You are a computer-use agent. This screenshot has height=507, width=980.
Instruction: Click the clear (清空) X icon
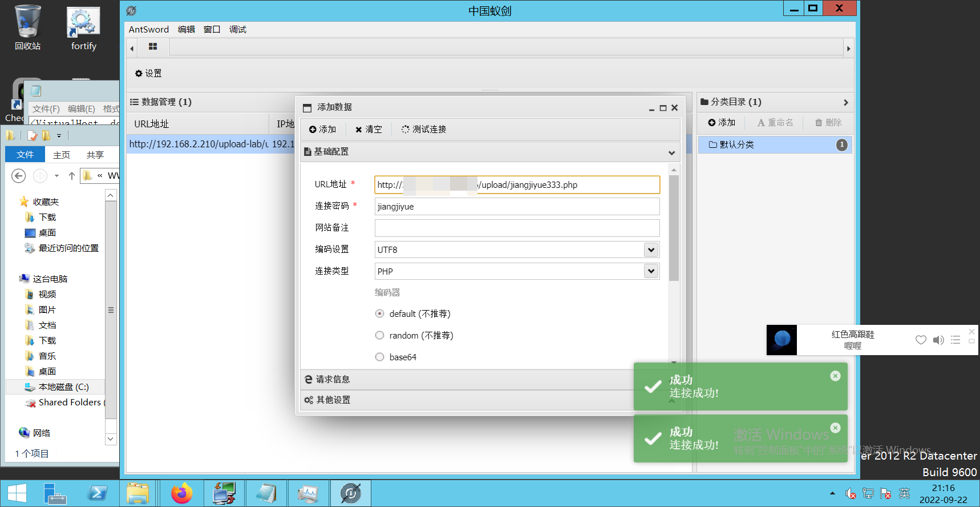(x=359, y=130)
